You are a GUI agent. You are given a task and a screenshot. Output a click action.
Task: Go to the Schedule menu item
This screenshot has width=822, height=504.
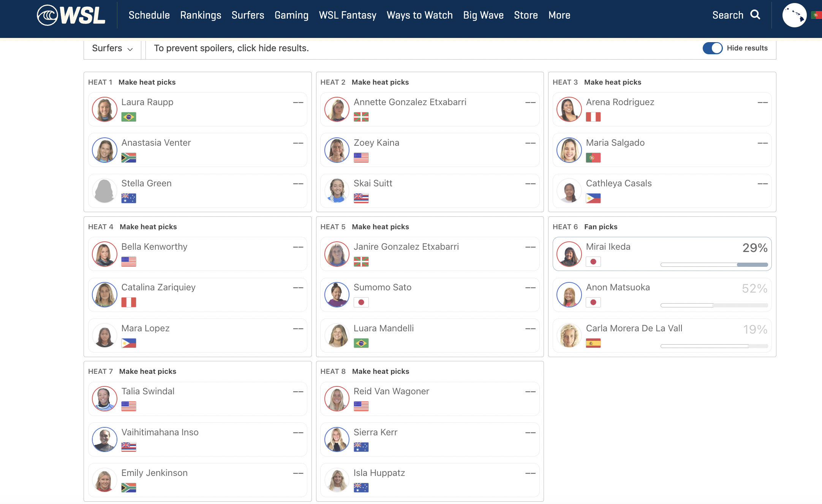click(x=149, y=15)
